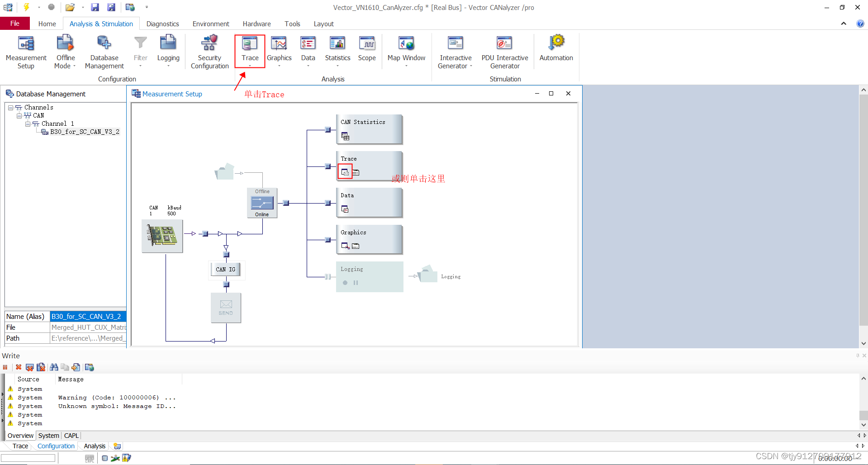Delete selected Write messages with the red X

[19, 367]
